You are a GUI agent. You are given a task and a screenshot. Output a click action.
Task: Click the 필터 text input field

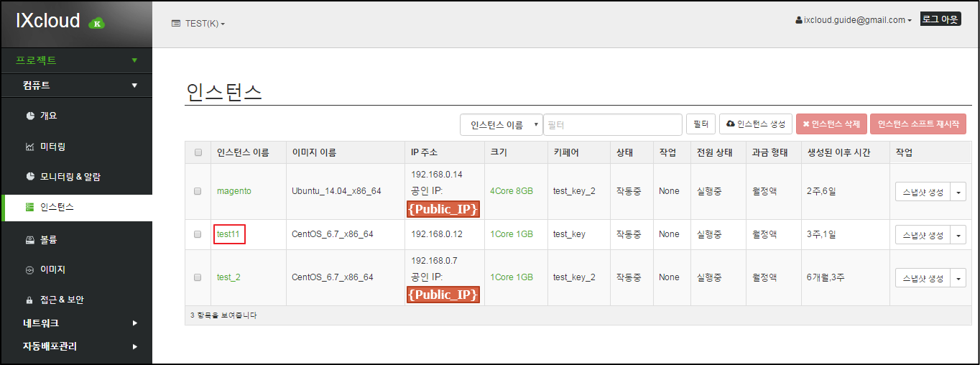612,125
